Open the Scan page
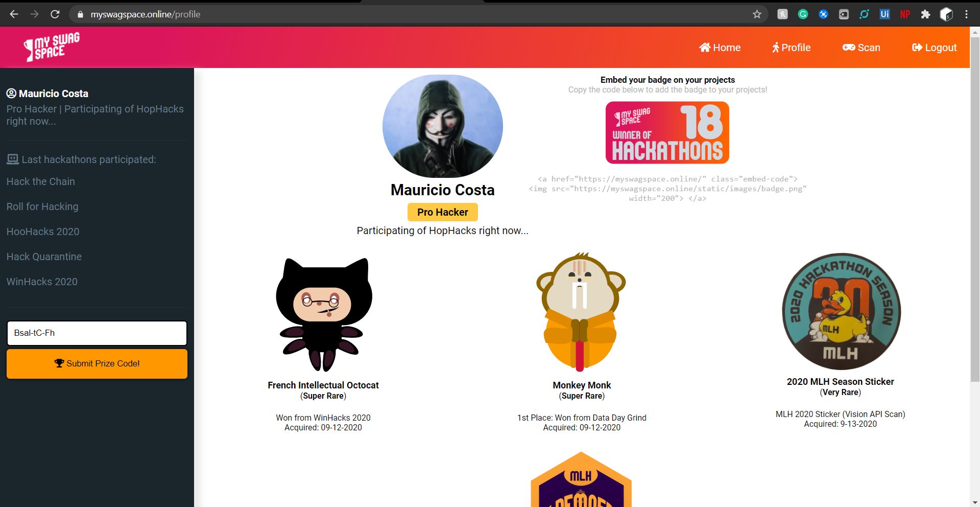 pyautogui.click(x=862, y=48)
